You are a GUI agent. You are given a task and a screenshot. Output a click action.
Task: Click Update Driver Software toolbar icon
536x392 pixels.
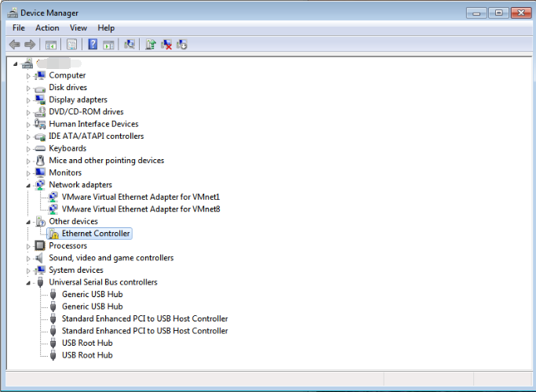point(151,45)
